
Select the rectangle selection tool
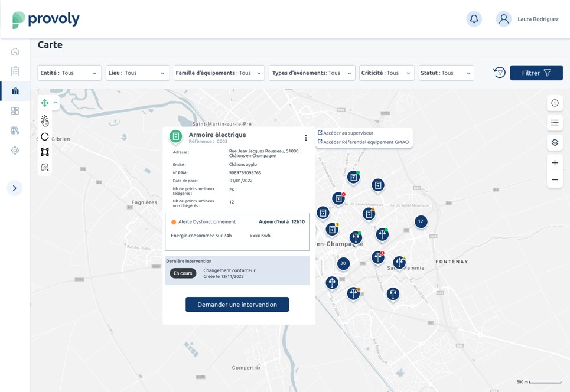pyautogui.click(x=45, y=152)
